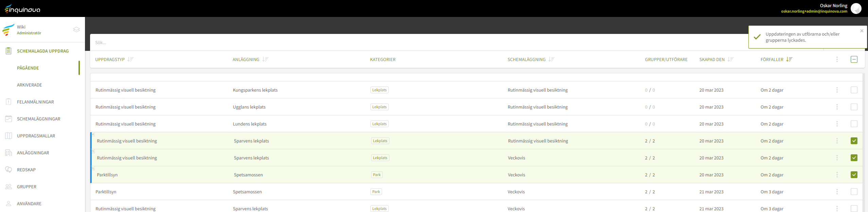The image size is (868, 212).
Task: Open Arkiverade in sidebar
Action: (x=30, y=85)
